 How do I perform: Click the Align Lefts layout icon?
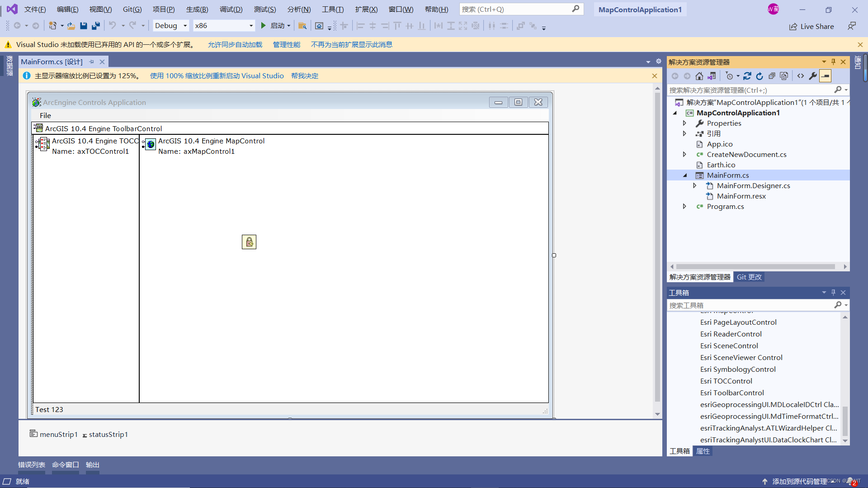tap(360, 26)
